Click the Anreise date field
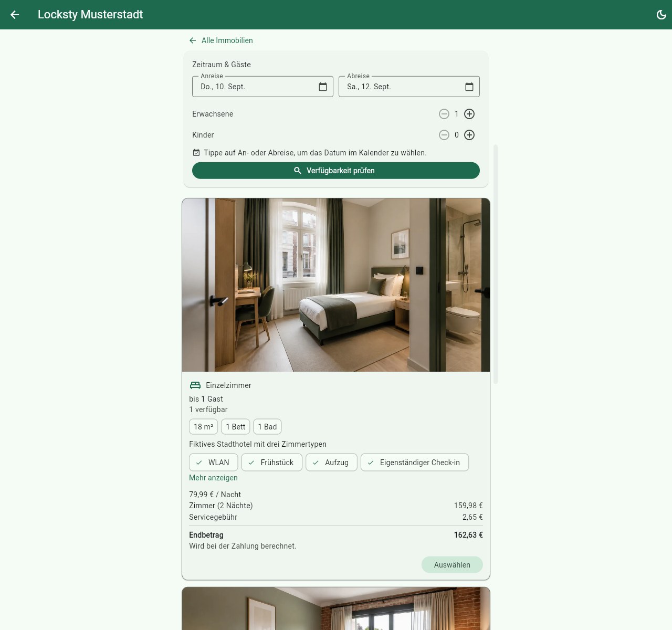Viewport: 672px width, 630px height. (x=262, y=87)
